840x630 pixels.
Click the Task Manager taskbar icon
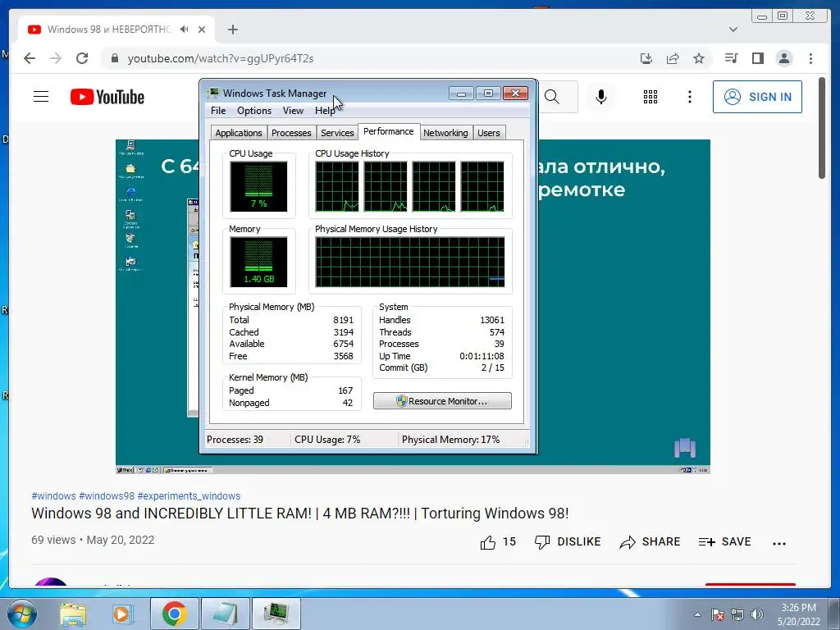(x=276, y=614)
